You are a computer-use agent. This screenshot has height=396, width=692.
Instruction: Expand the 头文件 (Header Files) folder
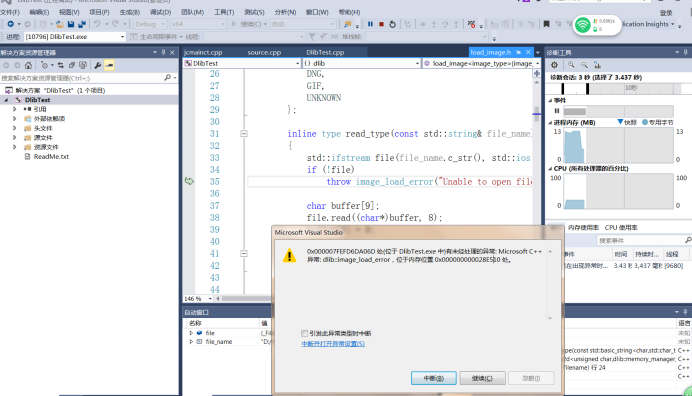click(x=15, y=128)
